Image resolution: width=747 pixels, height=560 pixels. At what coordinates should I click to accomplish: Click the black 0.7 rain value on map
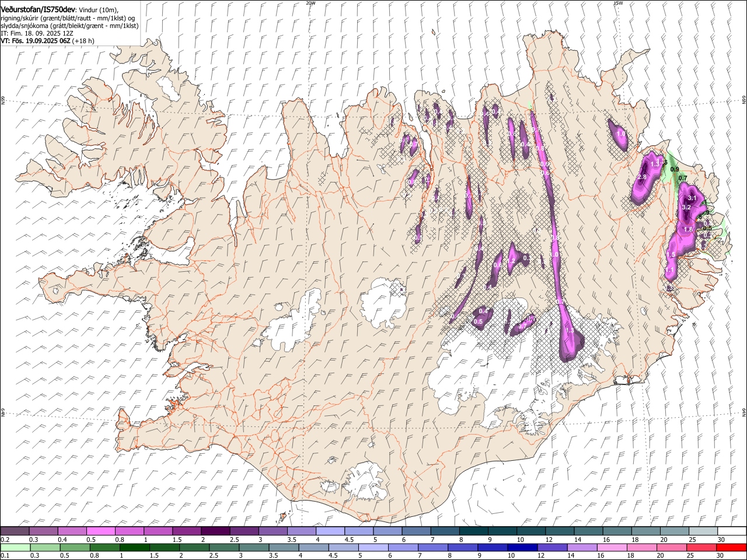point(683,178)
